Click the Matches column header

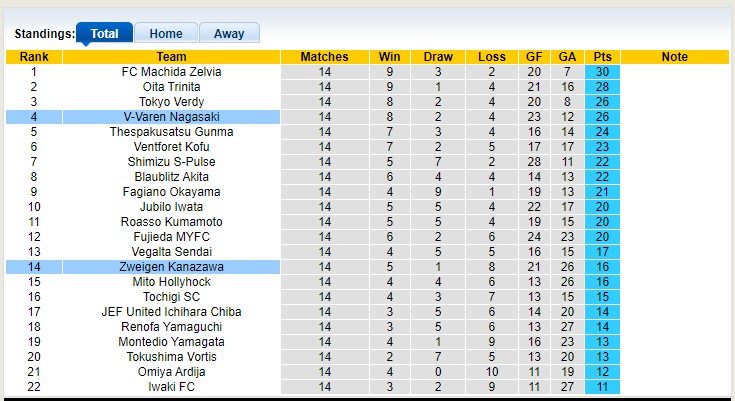click(324, 57)
